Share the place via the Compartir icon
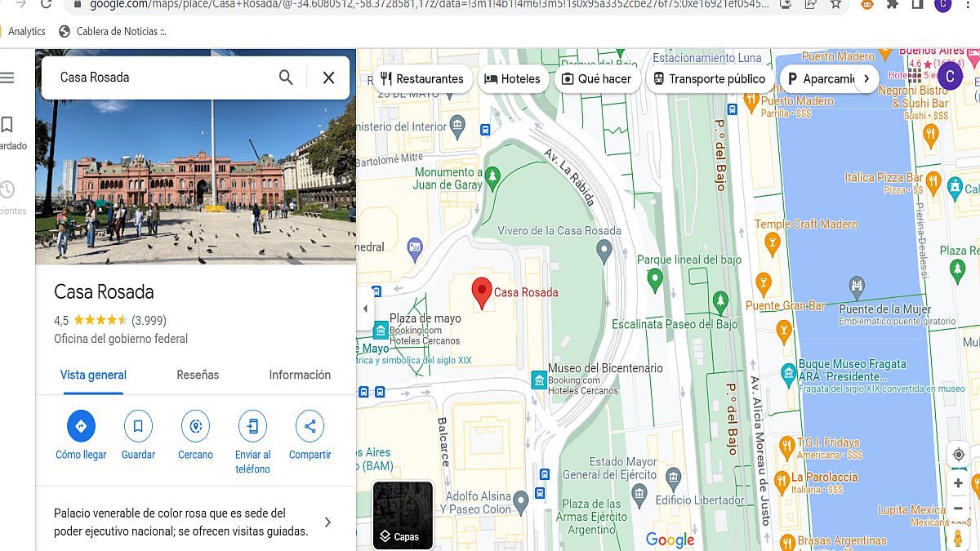980x551 pixels. [310, 425]
